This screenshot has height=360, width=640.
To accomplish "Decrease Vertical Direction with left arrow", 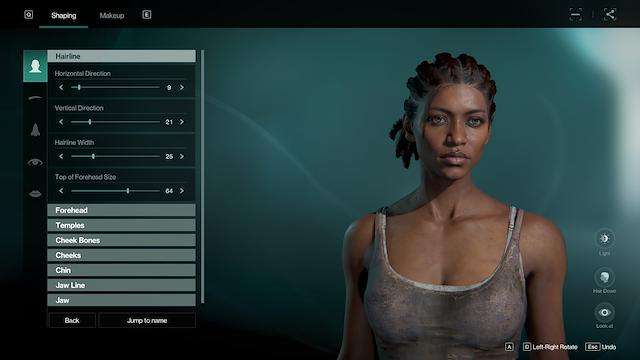I will 61,122.
